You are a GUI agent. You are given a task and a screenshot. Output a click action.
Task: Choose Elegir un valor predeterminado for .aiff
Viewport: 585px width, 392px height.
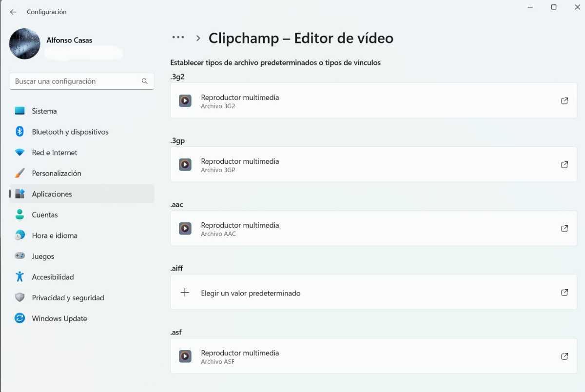(x=374, y=293)
